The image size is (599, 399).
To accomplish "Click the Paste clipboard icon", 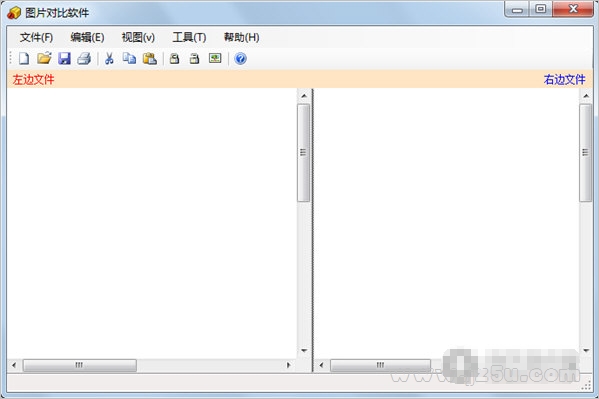I will pos(150,58).
